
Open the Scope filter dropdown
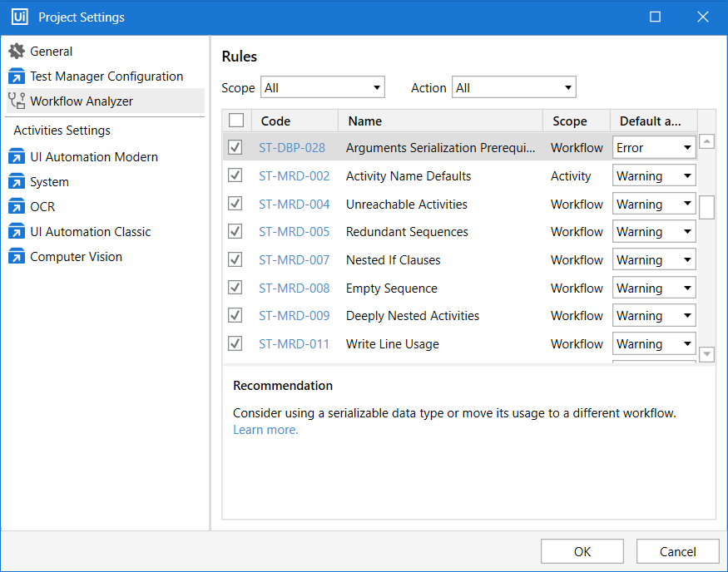(x=323, y=87)
